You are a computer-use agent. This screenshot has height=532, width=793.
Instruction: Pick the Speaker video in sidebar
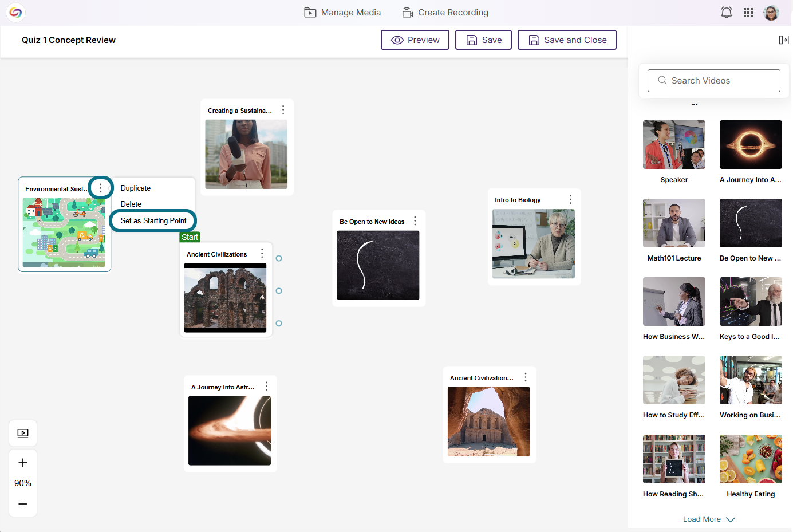(x=674, y=144)
